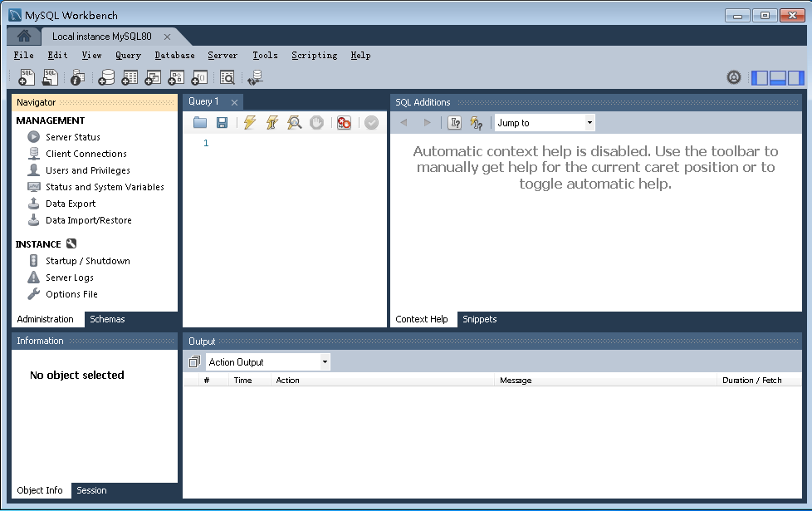The height and width of the screenshot is (511, 812).
Task: Select the Query 1 editor tab
Action: point(203,101)
